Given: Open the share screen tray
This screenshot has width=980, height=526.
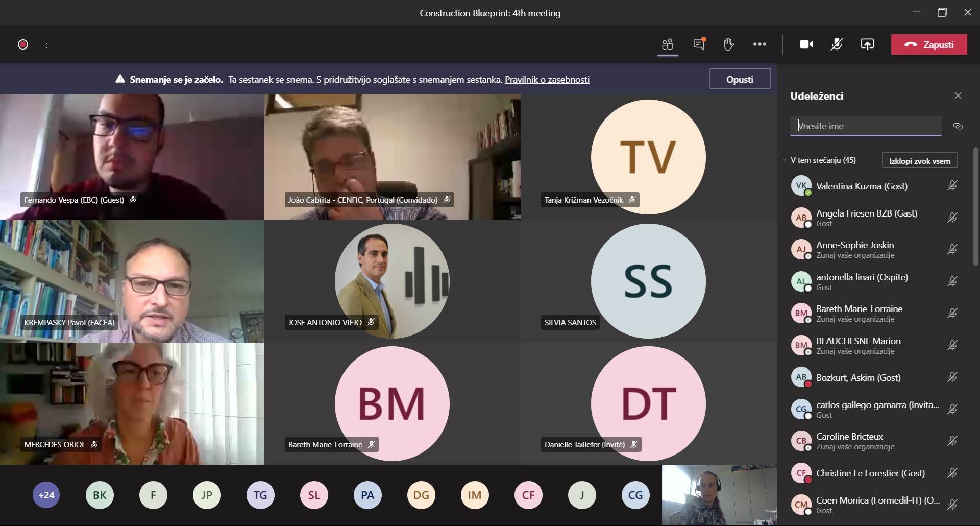Looking at the screenshot, I should pos(867,44).
